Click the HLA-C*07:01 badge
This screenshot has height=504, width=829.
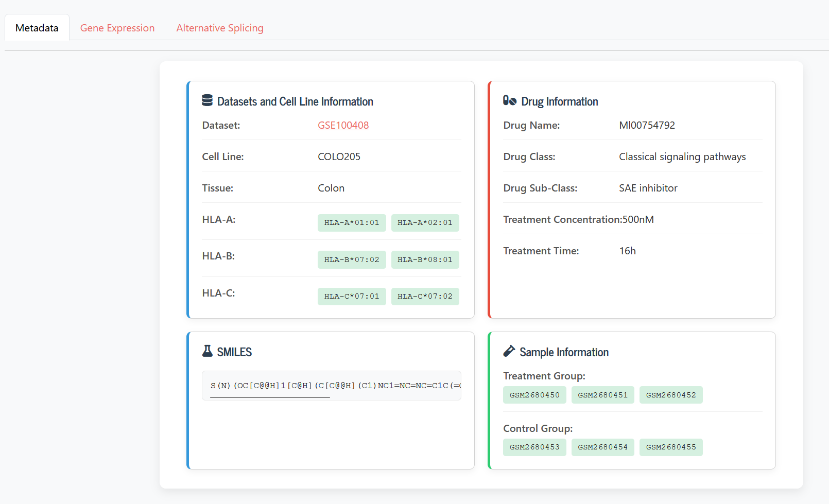352,297
